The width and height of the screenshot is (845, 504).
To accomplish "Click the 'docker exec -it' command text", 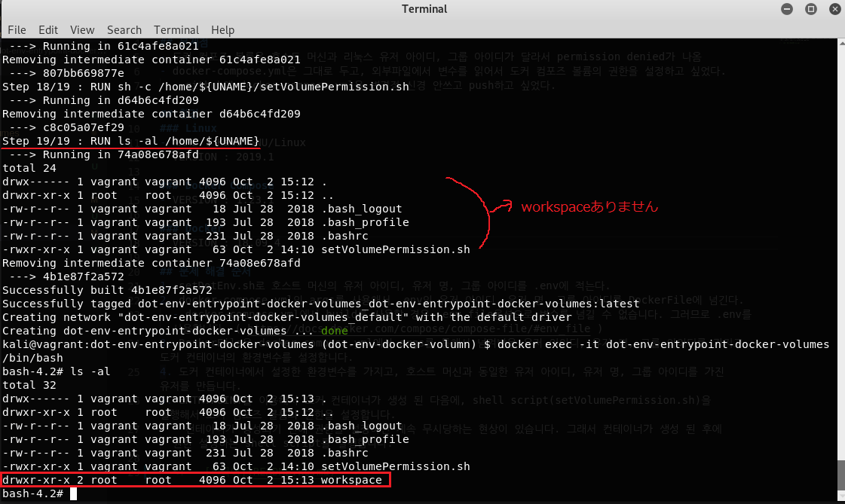I will pyautogui.click(x=544, y=344).
